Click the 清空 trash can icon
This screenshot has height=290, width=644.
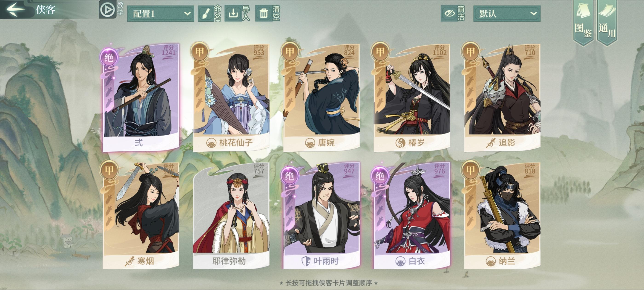(x=264, y=14)
